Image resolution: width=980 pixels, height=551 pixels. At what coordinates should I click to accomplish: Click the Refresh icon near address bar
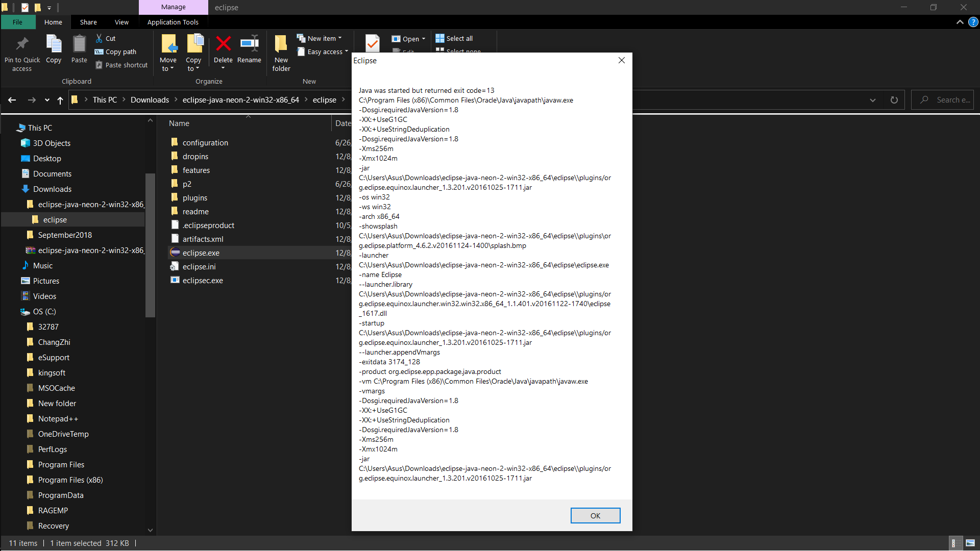[x=894, y=100]
